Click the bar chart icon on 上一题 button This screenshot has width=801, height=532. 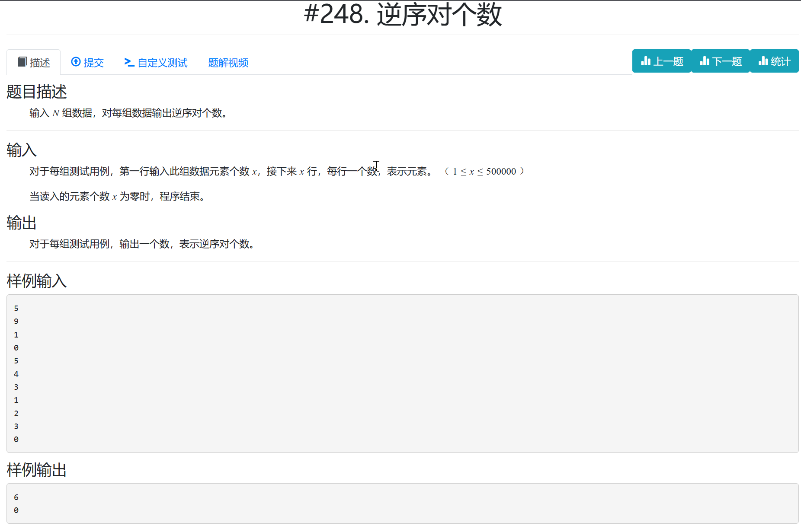[x=647, y=61]
